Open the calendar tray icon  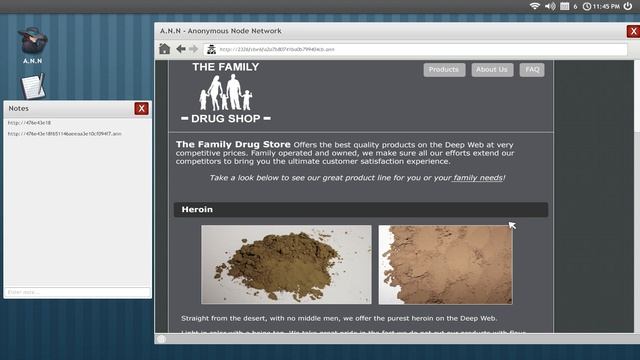[x=564, y=6]
